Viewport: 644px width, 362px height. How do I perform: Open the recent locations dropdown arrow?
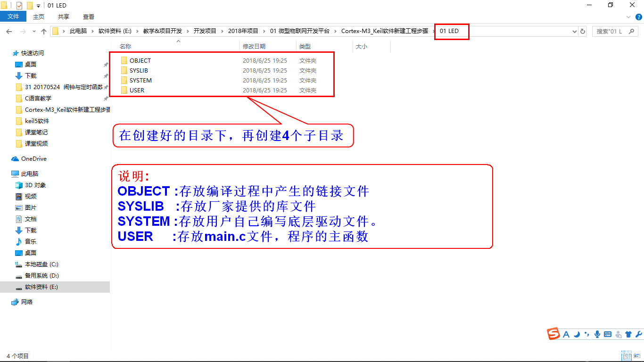click(x=33, y=31)
